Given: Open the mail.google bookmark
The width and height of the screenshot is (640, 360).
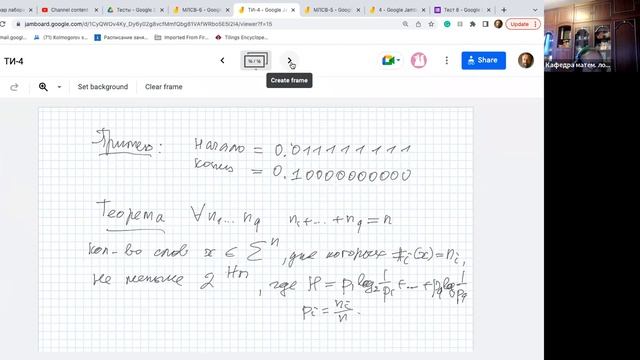Looking at the screenshot, I should [x=13, y=38].
